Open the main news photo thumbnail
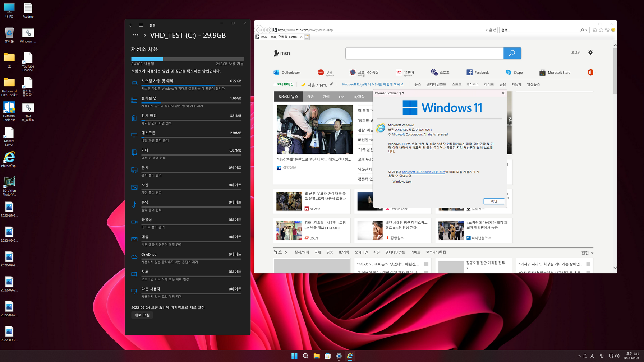 (x=315, y=129)
